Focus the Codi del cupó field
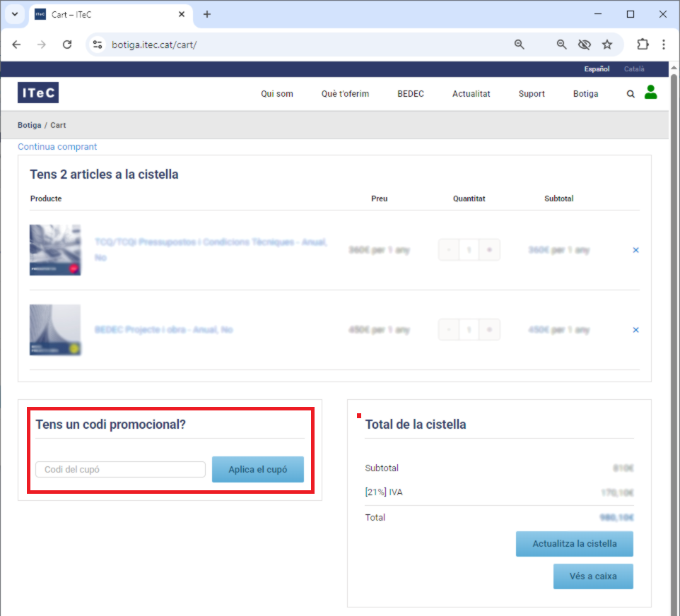This screenshot has width=680, height=616. 121,470
